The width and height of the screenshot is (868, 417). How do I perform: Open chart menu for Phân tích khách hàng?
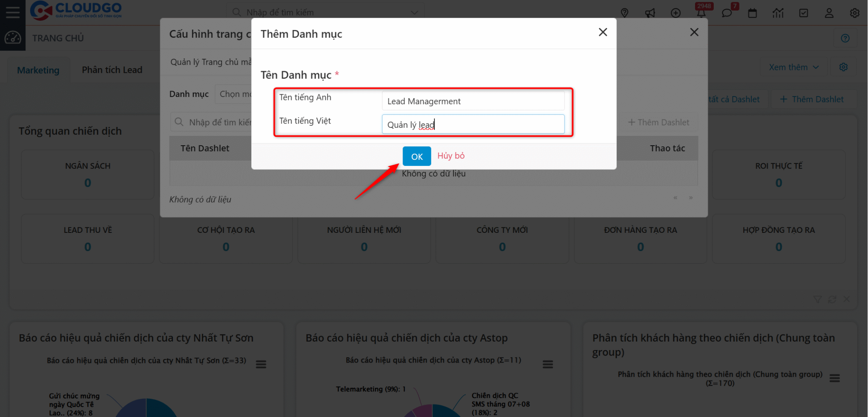835,378
